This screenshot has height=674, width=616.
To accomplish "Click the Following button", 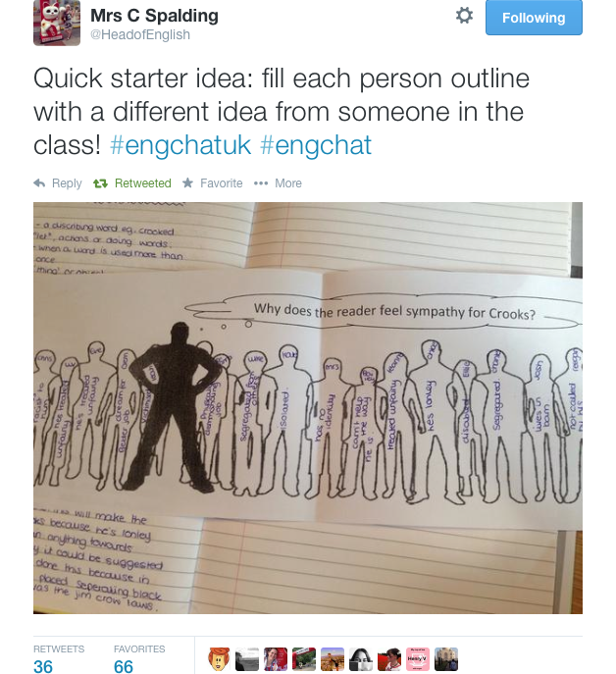I will tap(534, 18).
